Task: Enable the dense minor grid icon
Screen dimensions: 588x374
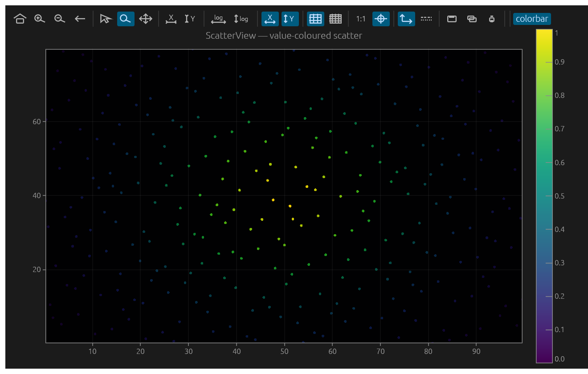Action: pos(335,19)
